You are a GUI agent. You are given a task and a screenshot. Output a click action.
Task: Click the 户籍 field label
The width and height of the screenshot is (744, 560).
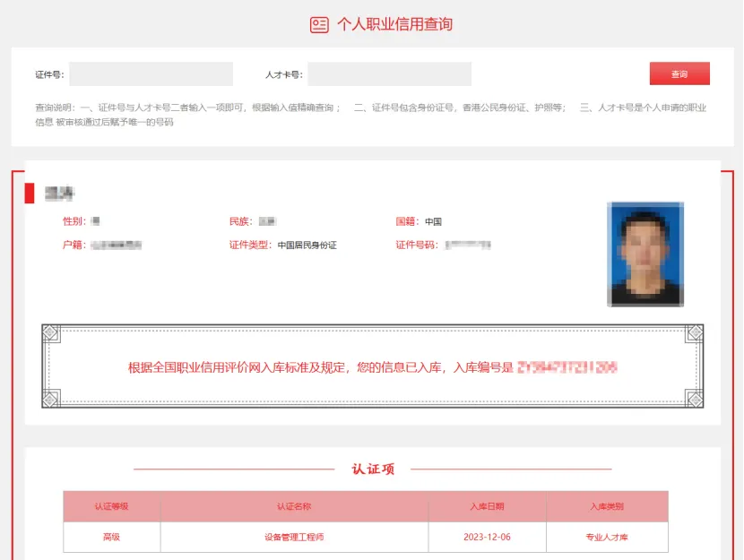tap(74, 245)
